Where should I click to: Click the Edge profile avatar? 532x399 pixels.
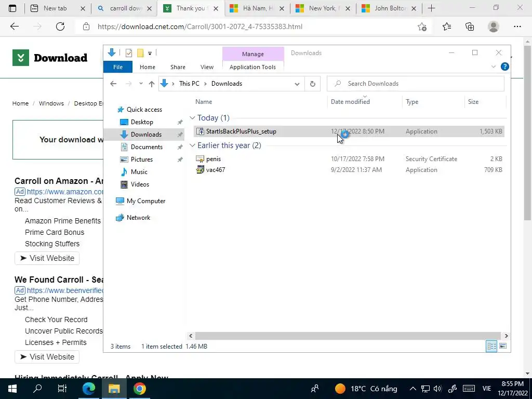point(494,26)
